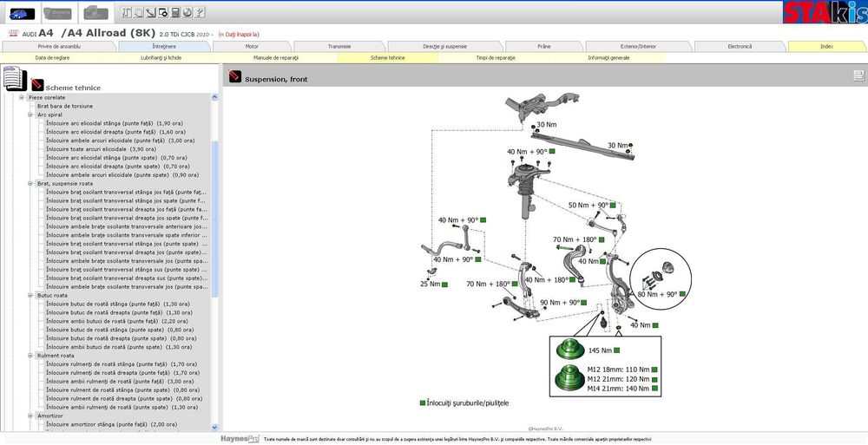Click tree panel scroll-down arrow
Viewport: 868px width, 445px height.
coord(214,428)
